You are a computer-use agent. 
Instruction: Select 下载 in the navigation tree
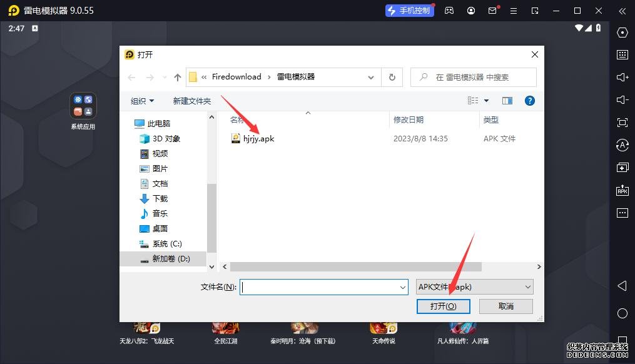(160, 198)
